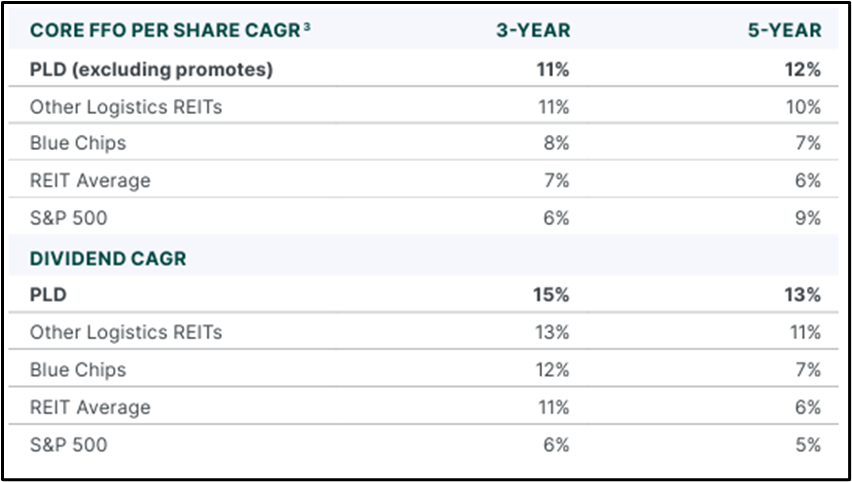Click the PLD (excluding promotes) row label

point(151,69)
